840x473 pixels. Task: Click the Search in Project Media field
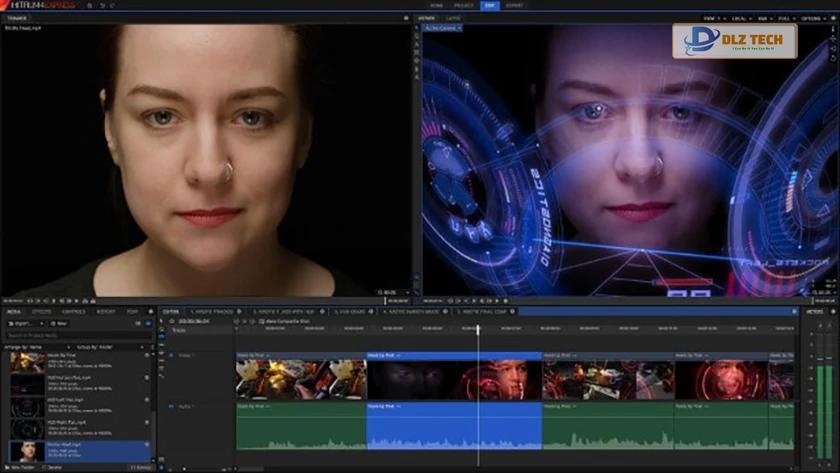pyautogui.click(x=78, y=335)
